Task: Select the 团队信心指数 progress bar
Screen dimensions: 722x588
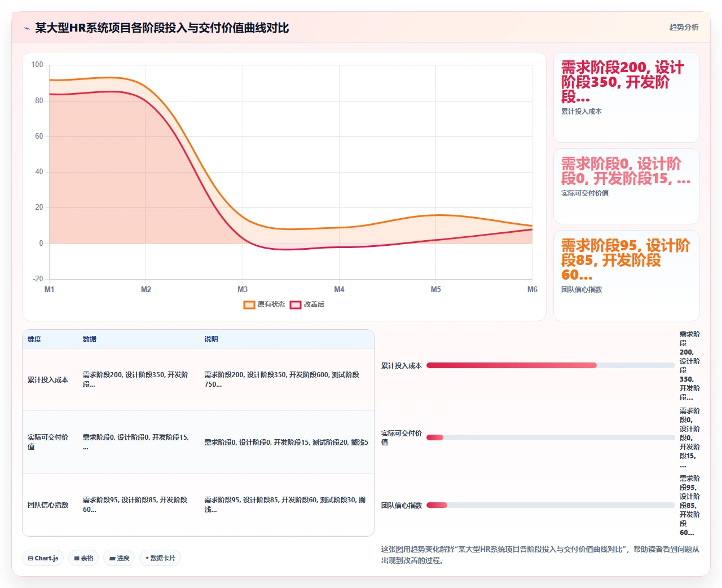Action: point(551,505)
